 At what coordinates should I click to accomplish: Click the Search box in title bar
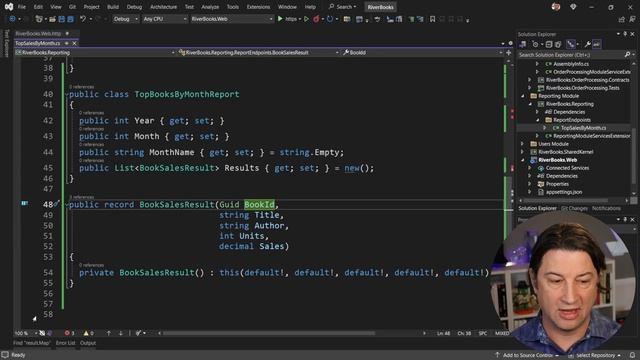point(343,7)
